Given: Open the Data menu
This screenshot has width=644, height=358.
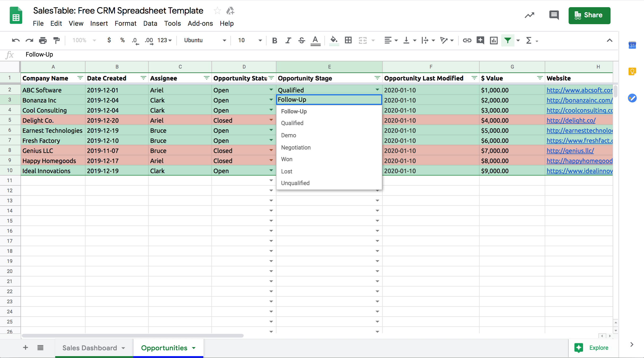Looking at the screenshot, I should [x=150, y=23].
